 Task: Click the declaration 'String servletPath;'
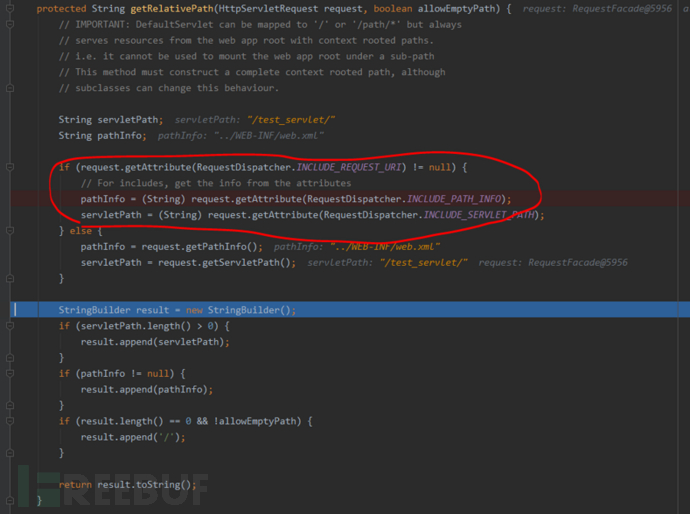pyautogui.click(x=111, y=120)
